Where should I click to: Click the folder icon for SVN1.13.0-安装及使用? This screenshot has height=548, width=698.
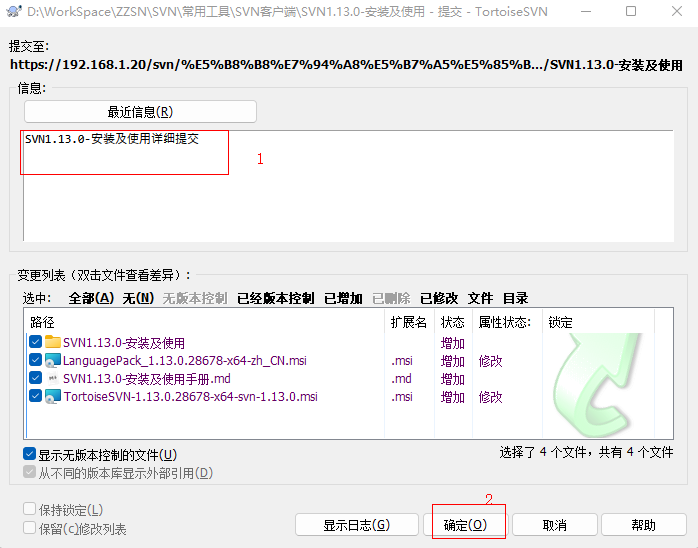(x=53, y=343)
